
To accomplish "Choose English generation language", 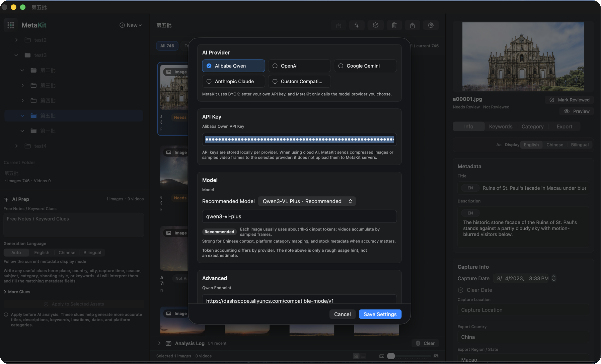I will [42, 253].
